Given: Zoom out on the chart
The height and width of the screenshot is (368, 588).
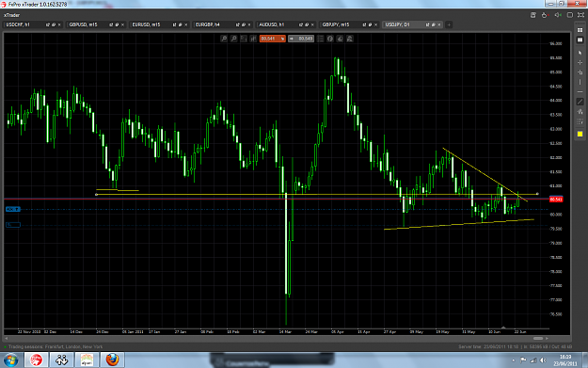Looking at the screenshot, I should pos(233,39).
